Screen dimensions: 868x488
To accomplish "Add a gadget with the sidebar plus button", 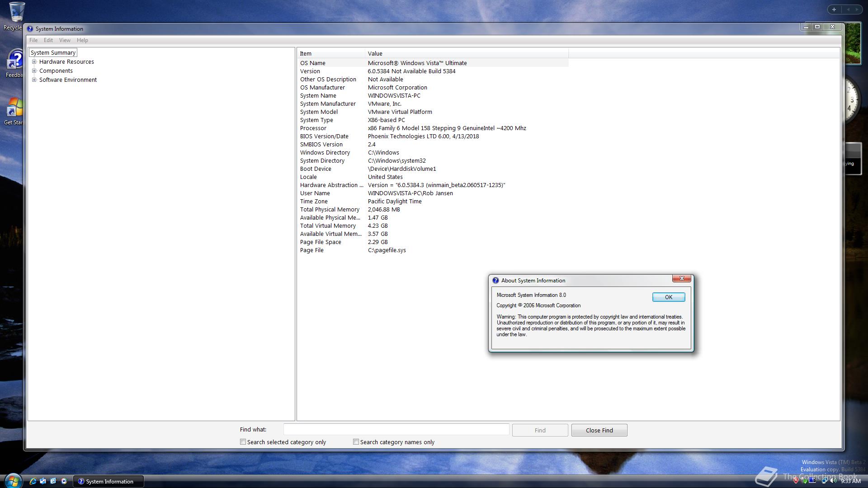I will [834, 9].
